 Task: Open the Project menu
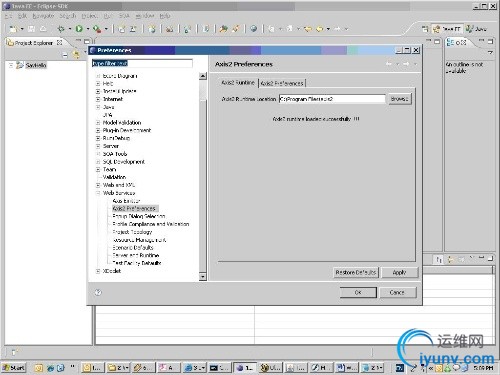pos(89,16)
